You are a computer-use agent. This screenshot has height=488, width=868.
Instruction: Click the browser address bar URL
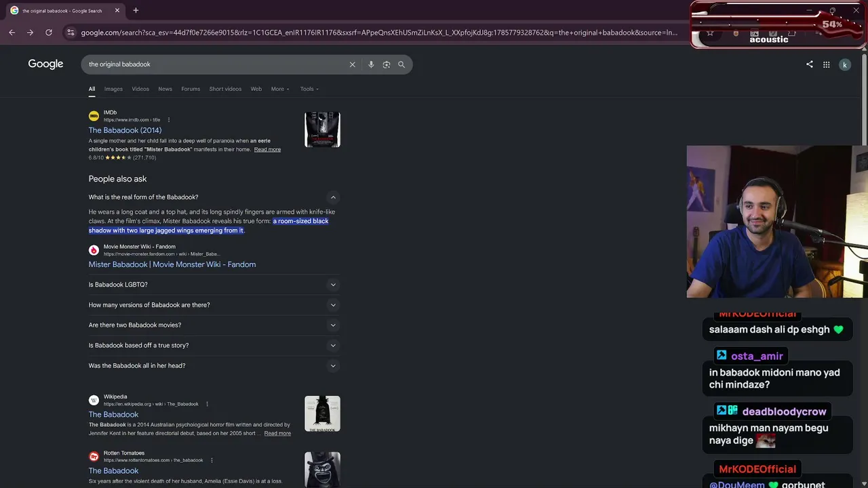click(x=379, y=33)
